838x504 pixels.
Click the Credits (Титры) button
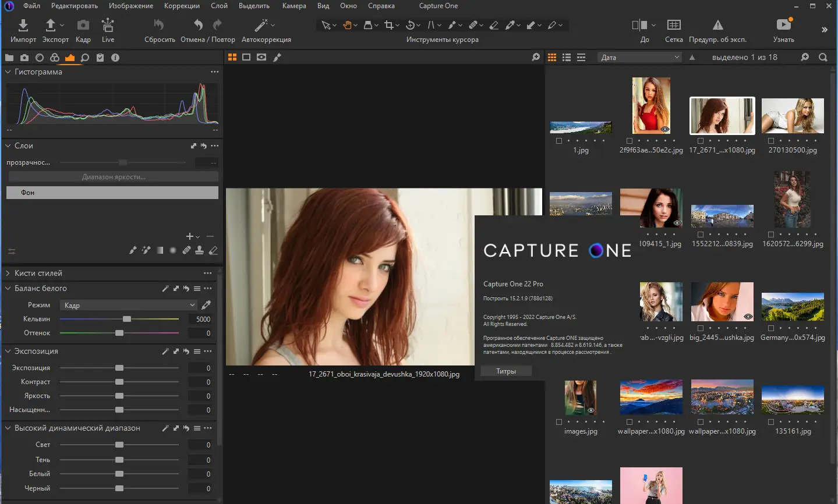point(505,371)
